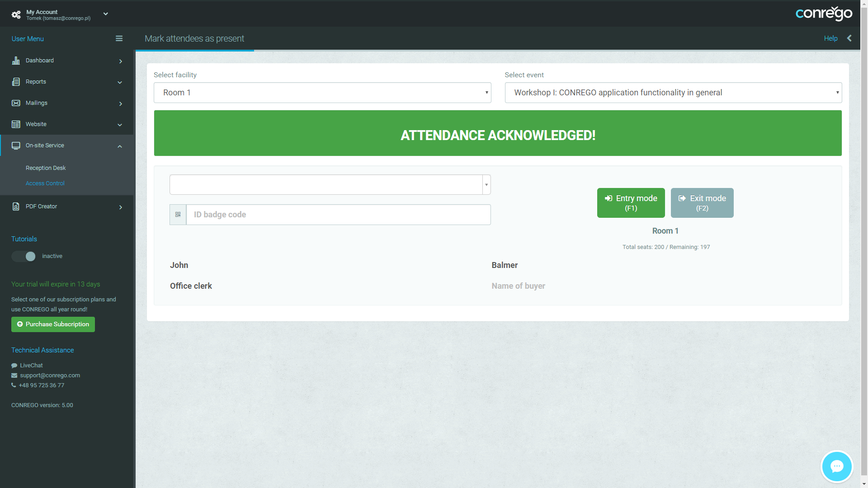
Task: Click the PDF Creator file icon
Action: 16,206
